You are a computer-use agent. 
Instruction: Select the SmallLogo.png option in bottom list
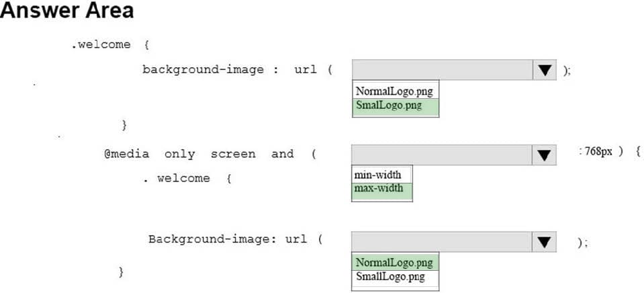click(x=390, y=276)
